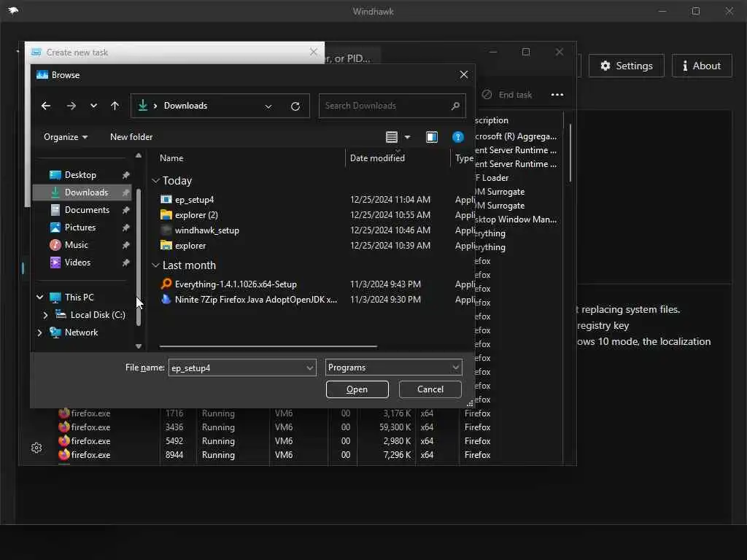Screen dimensions: 747x560
Task: Collapse the Today group
Action: [x=155, y=181]
